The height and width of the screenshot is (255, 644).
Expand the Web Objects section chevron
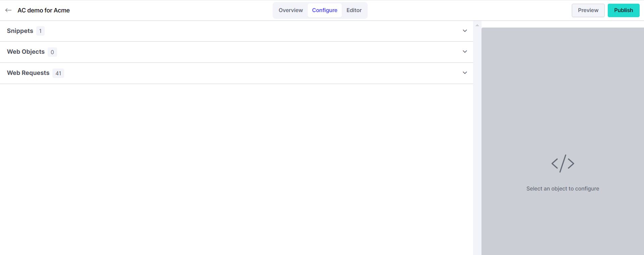coord(465,52)
